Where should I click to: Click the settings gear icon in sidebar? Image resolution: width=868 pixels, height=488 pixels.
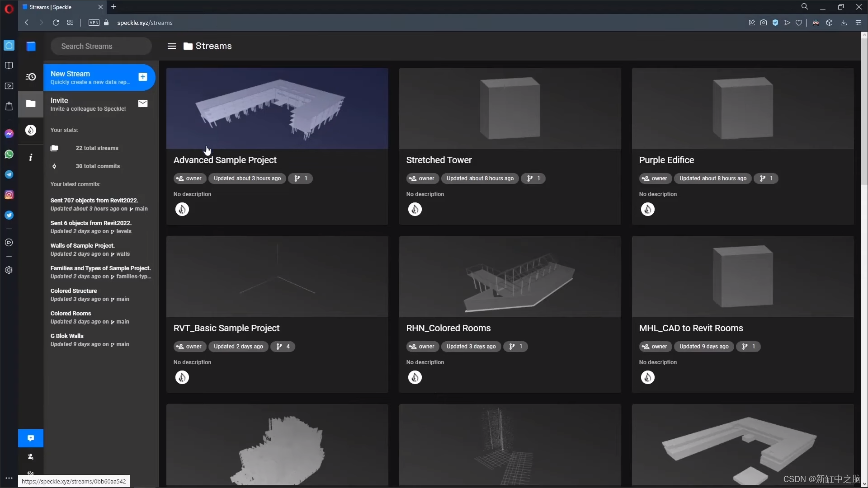[9, 270]
